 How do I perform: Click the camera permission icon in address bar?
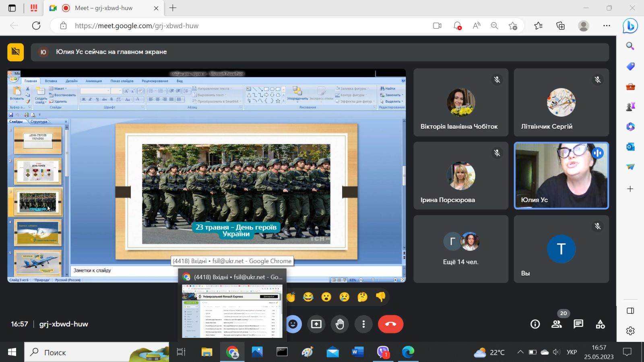pos(437,26)
